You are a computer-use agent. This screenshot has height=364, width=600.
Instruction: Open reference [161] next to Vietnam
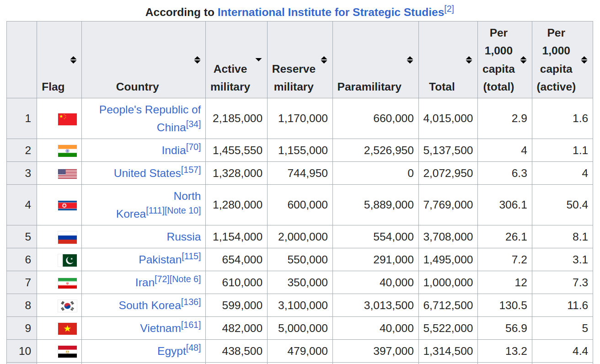[191, 325]
